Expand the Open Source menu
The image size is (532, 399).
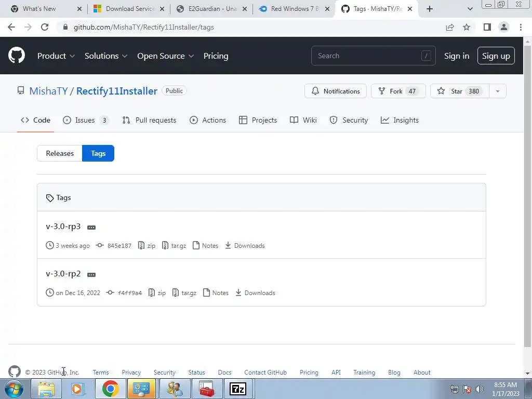click(x=166, y=56)
